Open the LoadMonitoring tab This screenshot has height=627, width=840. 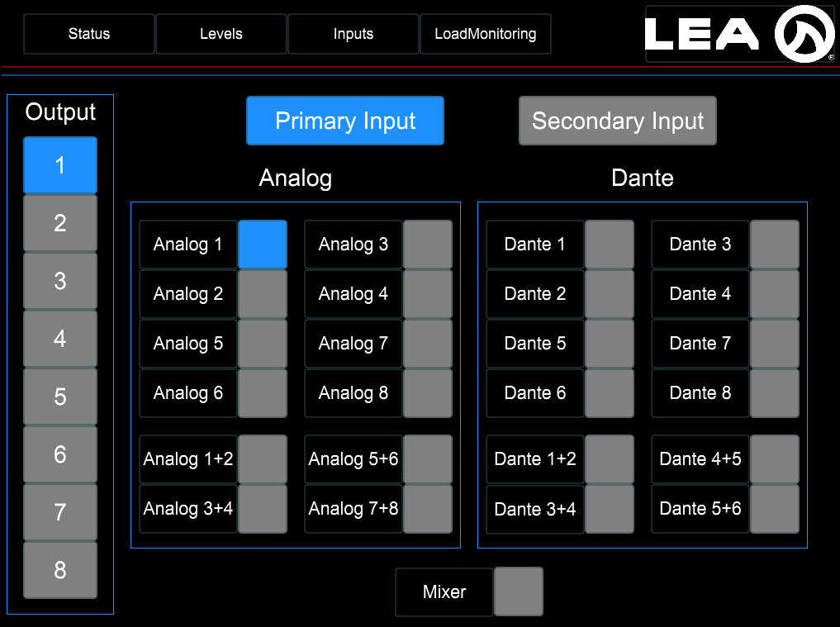click(486, 34)
